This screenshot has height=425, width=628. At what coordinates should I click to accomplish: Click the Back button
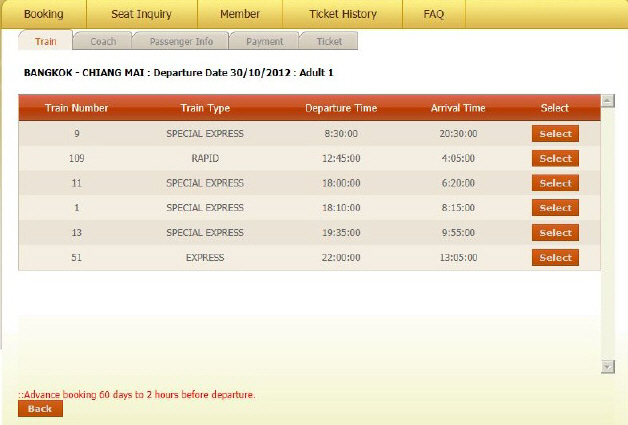click(x=40, y=409)
